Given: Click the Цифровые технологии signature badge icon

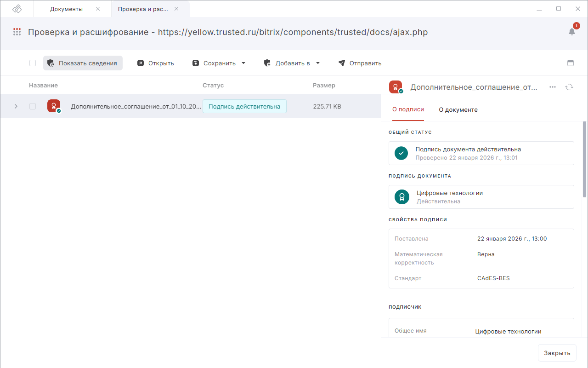Looking at the screenshot, I should 401,196.
